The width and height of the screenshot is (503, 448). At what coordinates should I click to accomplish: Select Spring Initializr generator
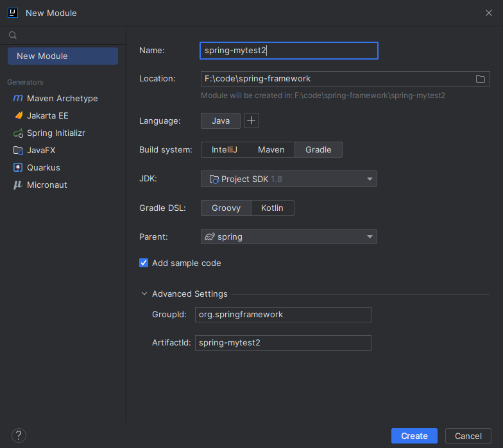pyautogui.click(x=56, y=133)
